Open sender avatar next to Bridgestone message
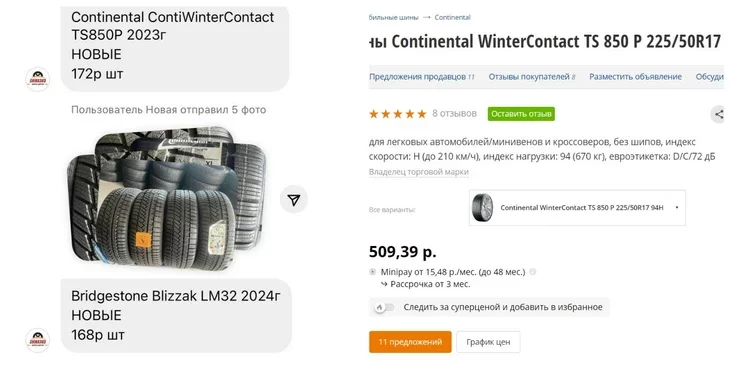Screen dimensions: 732x371 (x=37, y=340)
